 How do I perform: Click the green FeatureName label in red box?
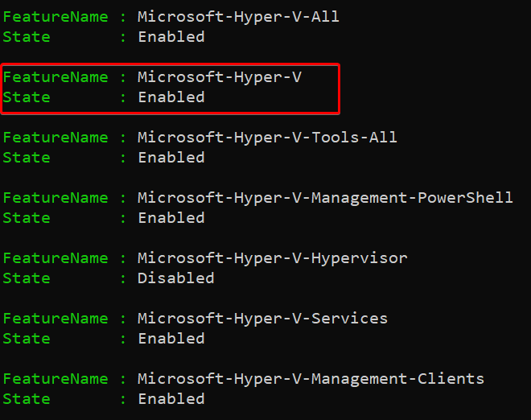tap(56, 77)
